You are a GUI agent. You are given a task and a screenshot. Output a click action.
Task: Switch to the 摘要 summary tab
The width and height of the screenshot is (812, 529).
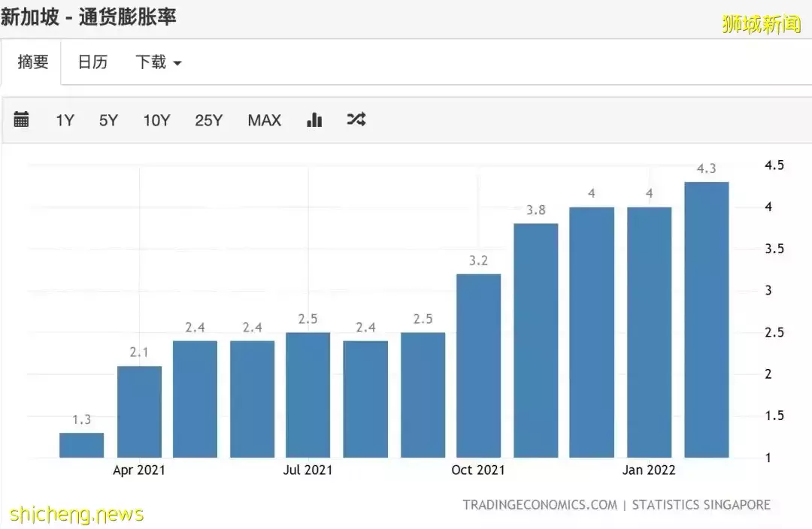32,62
